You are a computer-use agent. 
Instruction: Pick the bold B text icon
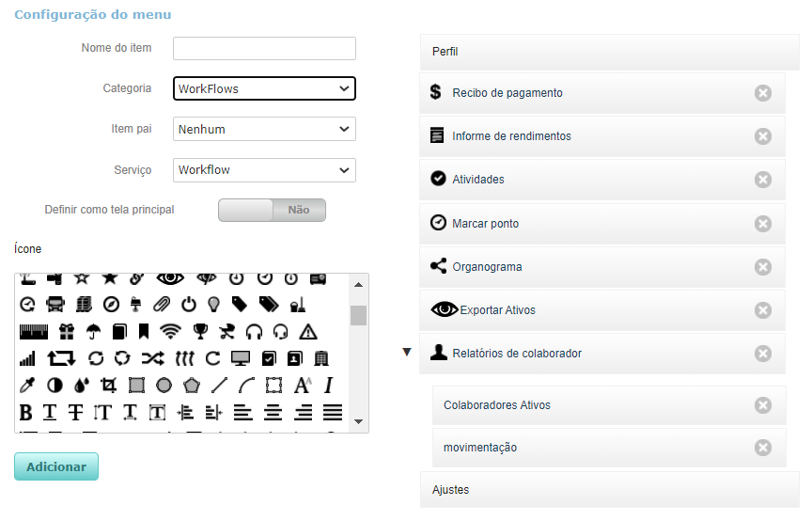25,412
